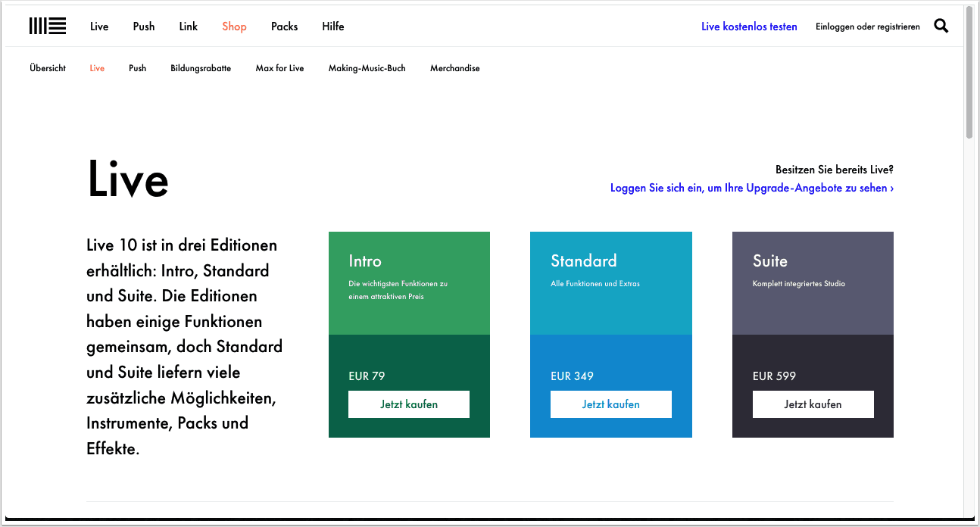This screenshot has height=527, width=980.
Task: Open the Live menu in top navigation
Action: coord(99,27)
